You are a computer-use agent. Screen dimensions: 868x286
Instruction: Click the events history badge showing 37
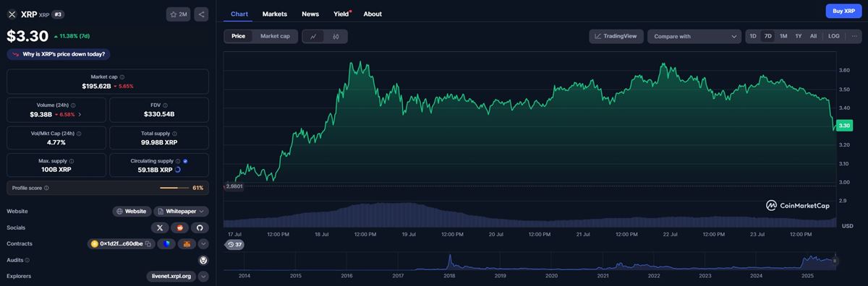234,245
